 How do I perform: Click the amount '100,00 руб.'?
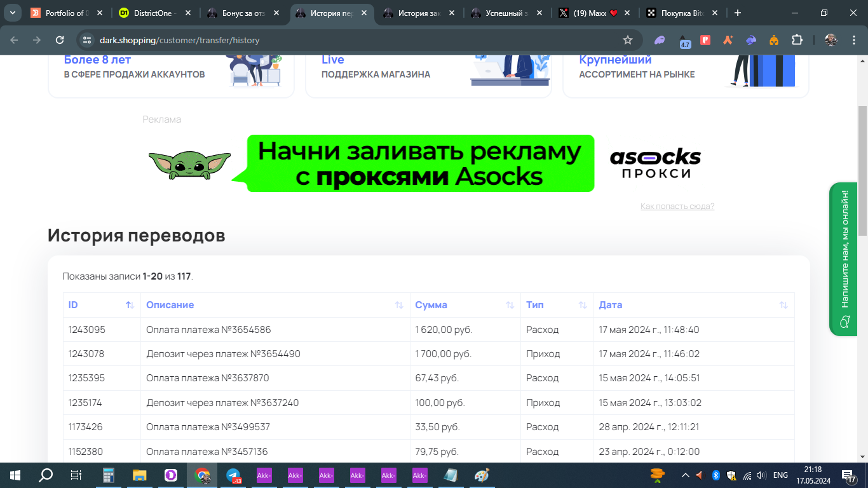(440, 403)
